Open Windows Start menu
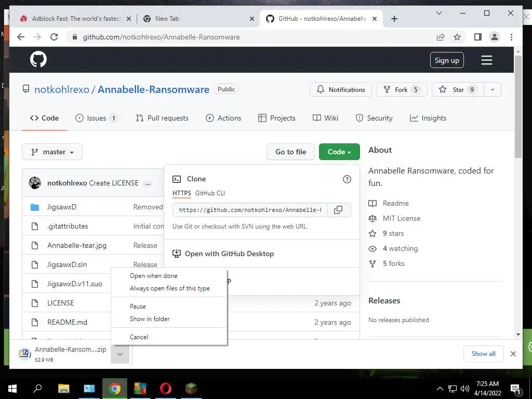 [x=12, y=389]
